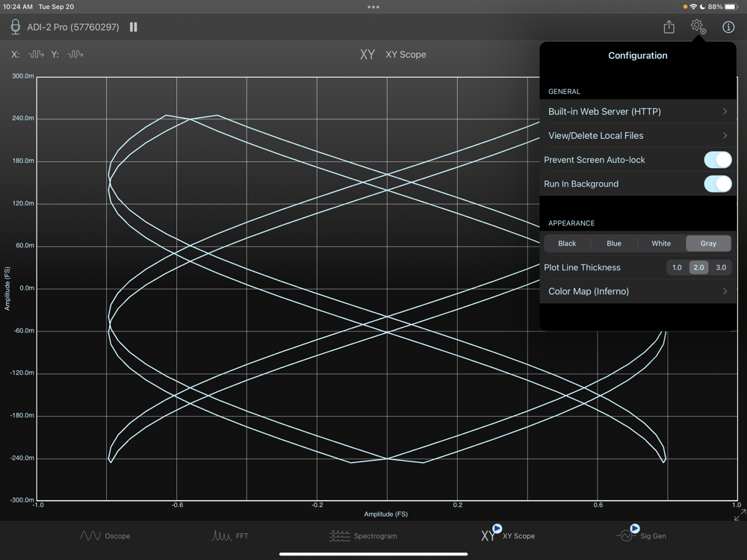Expand View/Delete Local Files
The height and width of the screenshot is (560, 747).
pyautogui.click(x=637, y=136)
